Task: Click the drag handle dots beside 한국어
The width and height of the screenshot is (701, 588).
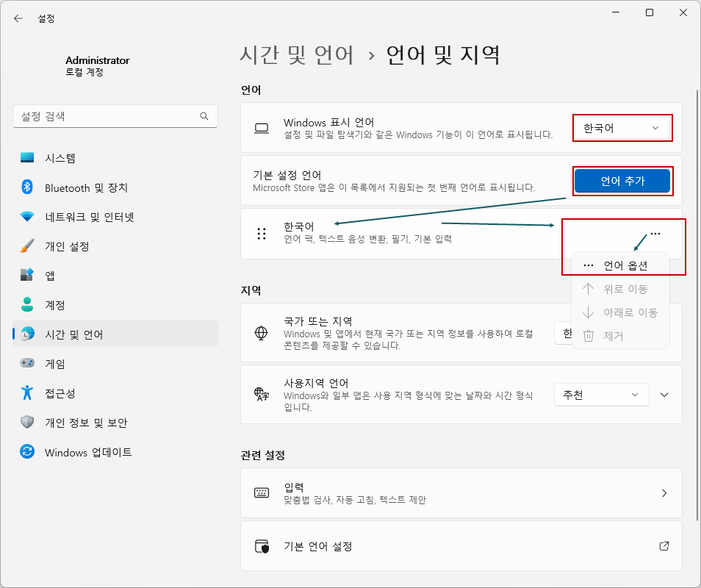Action: [x=262, y=234]
